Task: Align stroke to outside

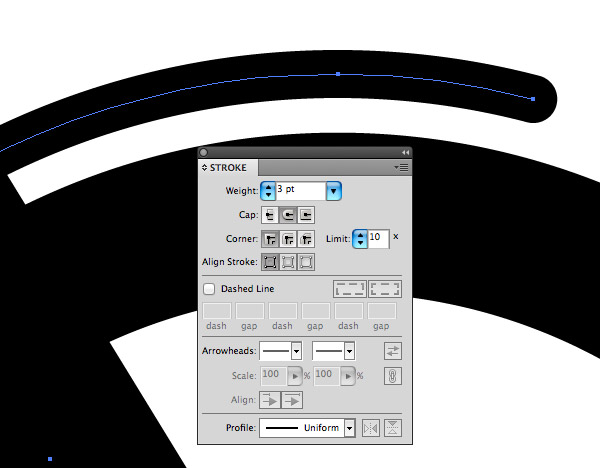Action: tap(306, 262)
